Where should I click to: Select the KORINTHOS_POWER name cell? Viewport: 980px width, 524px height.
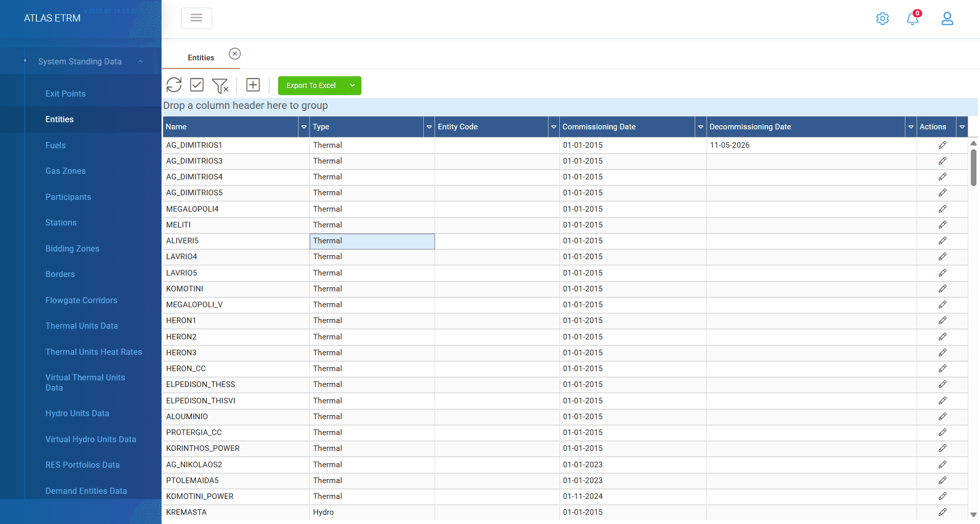coord(236,448)
